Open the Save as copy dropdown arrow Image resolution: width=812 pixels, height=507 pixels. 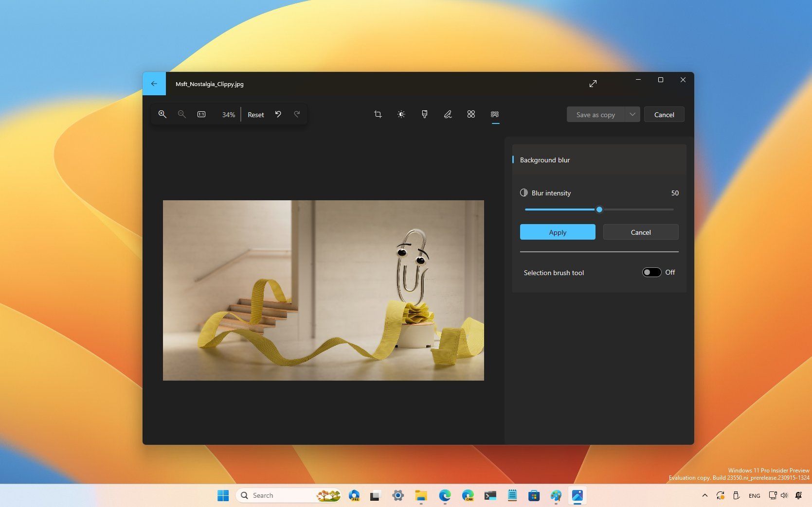click(632, 114)
